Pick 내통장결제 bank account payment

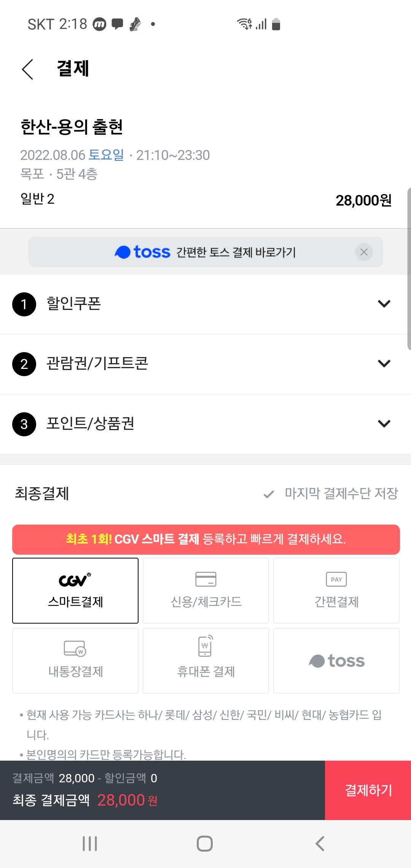coord(75,661)
